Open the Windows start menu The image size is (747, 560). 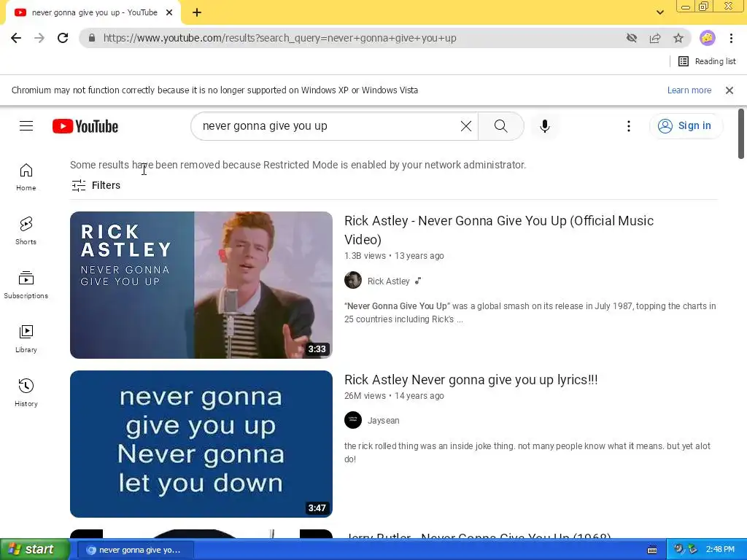[35, 550]
